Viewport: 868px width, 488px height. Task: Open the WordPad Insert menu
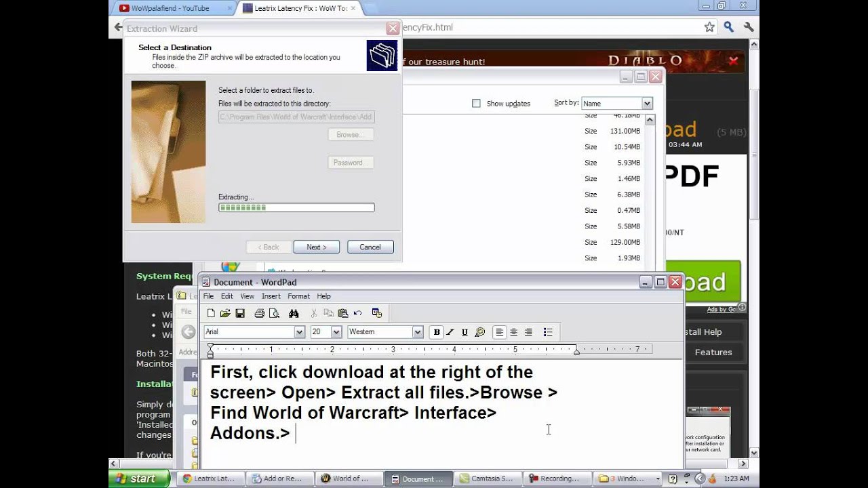pyautogui.click(x=271, y=296)
